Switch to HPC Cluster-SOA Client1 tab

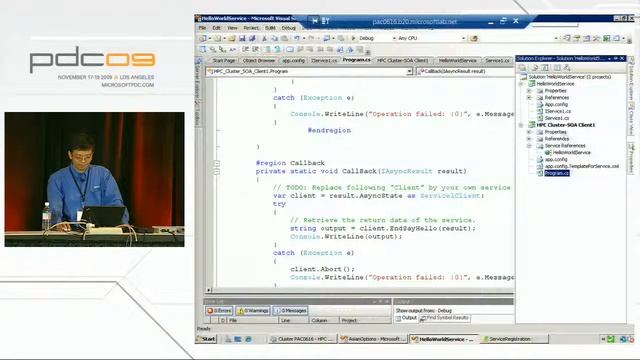click(403, 60)
